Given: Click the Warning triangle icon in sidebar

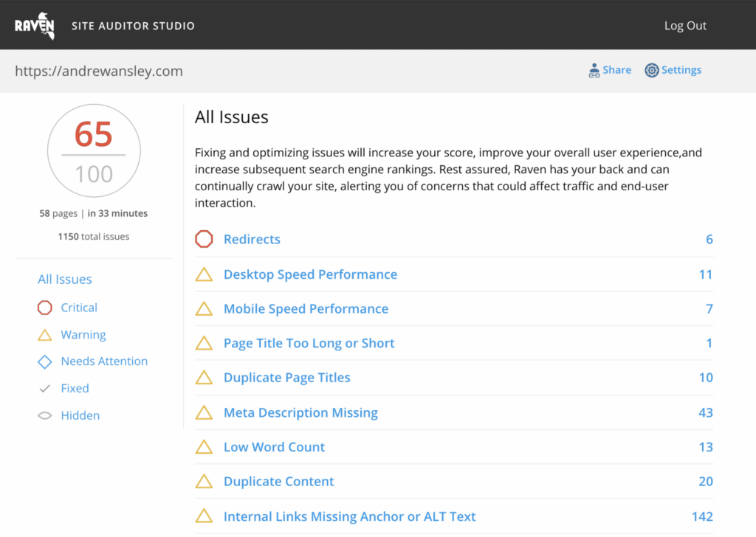Looking at the screenshot, I should pos(44,334).
